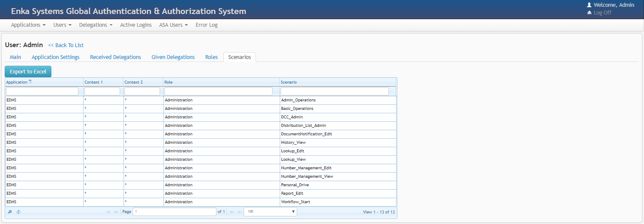
Task: Switch to the Main tab
Action: [15, 57]
